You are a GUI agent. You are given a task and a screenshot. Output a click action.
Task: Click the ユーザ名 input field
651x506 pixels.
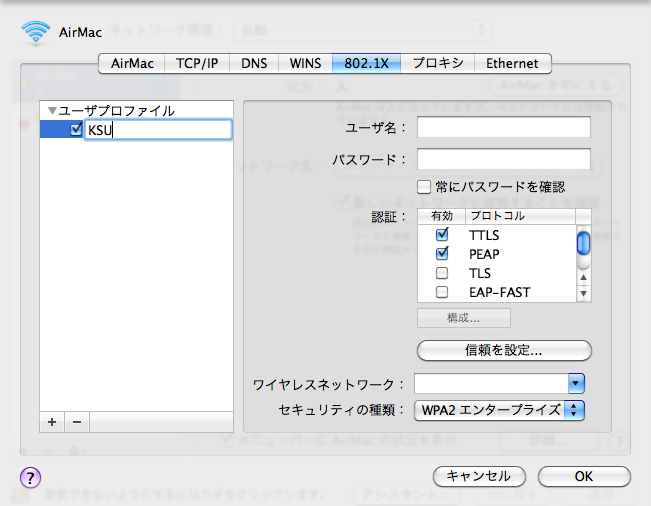tap(504, 127)
